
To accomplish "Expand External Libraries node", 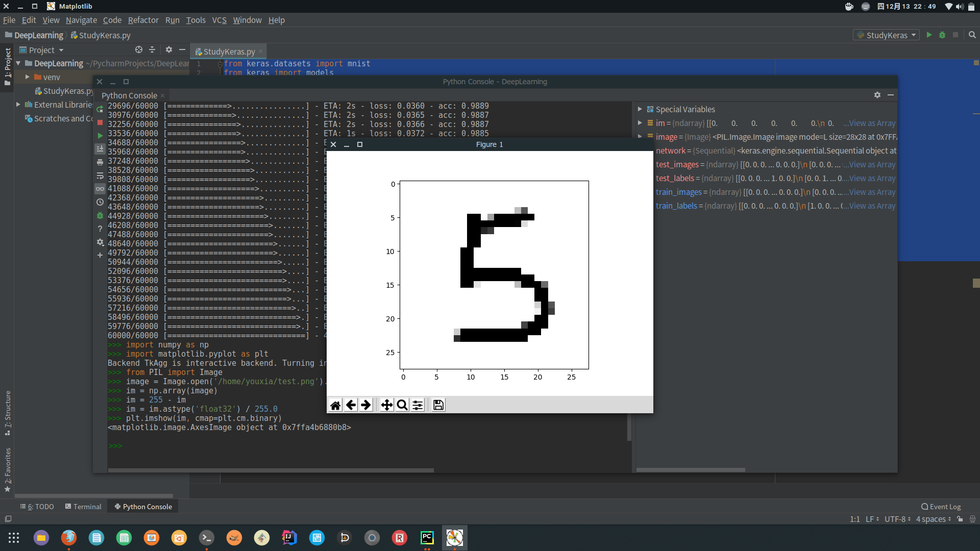I will coord(18,105).
